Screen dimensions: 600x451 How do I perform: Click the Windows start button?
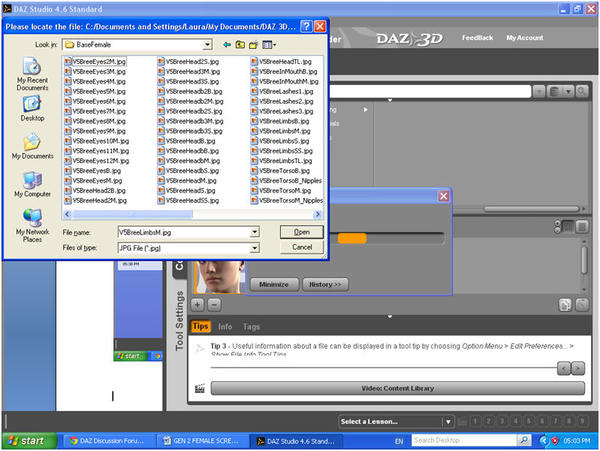(29, 441)
